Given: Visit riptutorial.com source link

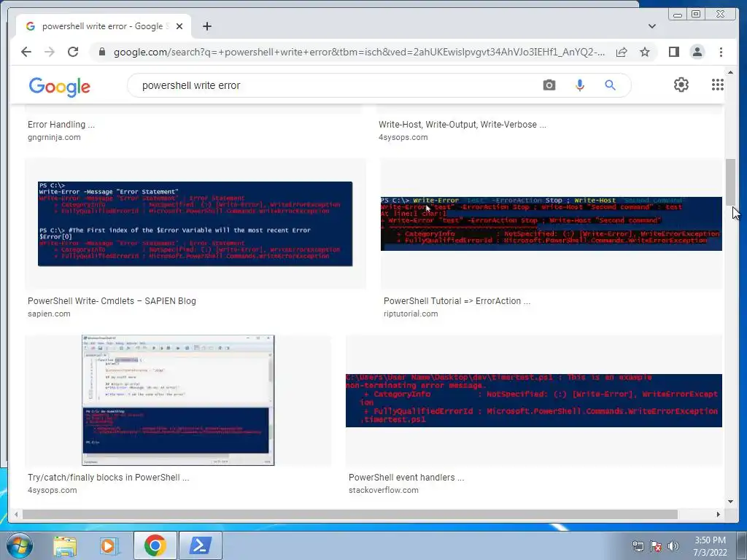Looking at the screenshot, I should pos(411,314).
